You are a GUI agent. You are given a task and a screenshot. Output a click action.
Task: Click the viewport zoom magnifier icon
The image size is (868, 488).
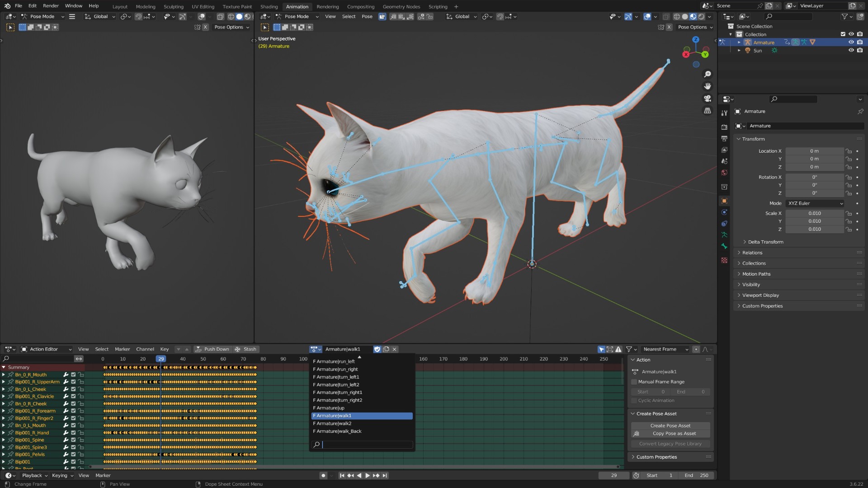point(708,74)
